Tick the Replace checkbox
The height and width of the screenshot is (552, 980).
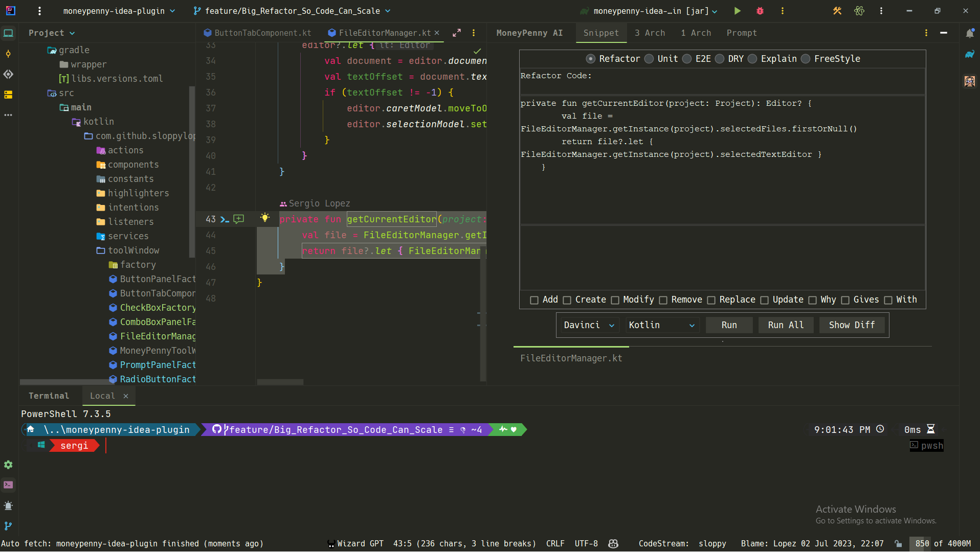(711, 300)
